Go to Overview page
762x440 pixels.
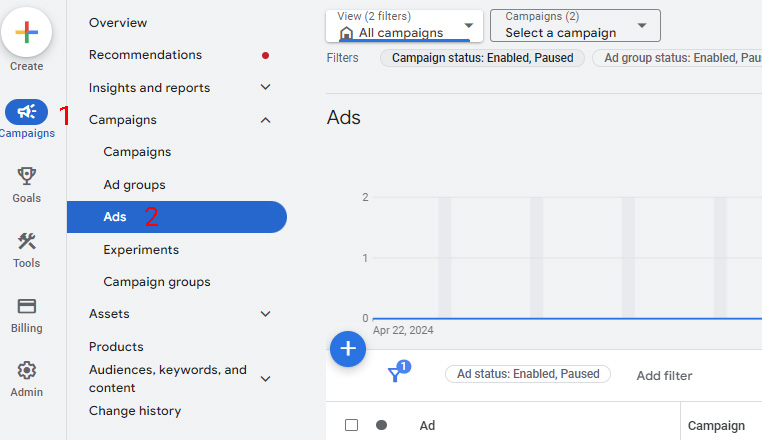pyautogui.click(x=118, y=22)
